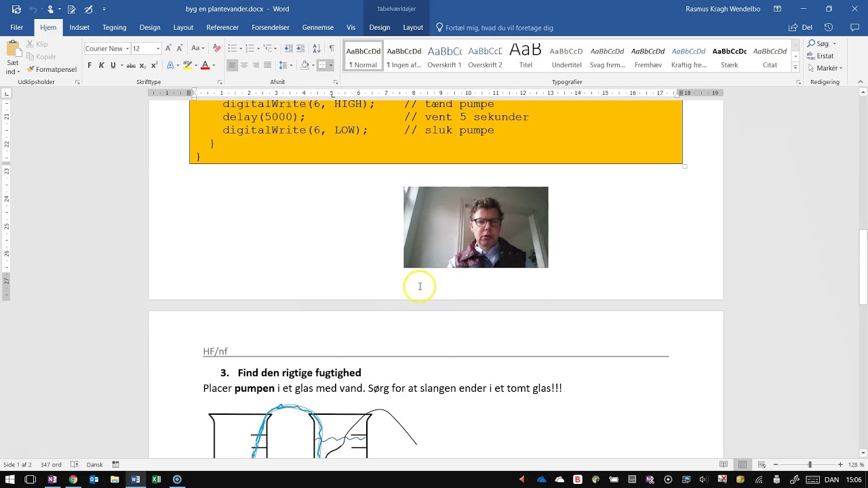The image size is (868, 488).
Task: Switch to read mode view
Action: click(x=724, y=464)
